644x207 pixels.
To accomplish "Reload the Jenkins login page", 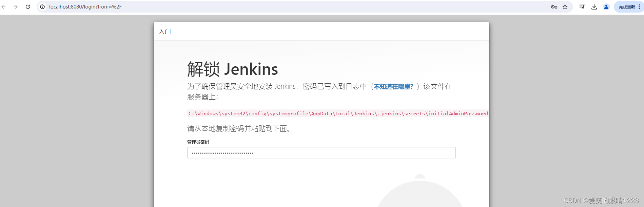I will (x=28, y=7).
